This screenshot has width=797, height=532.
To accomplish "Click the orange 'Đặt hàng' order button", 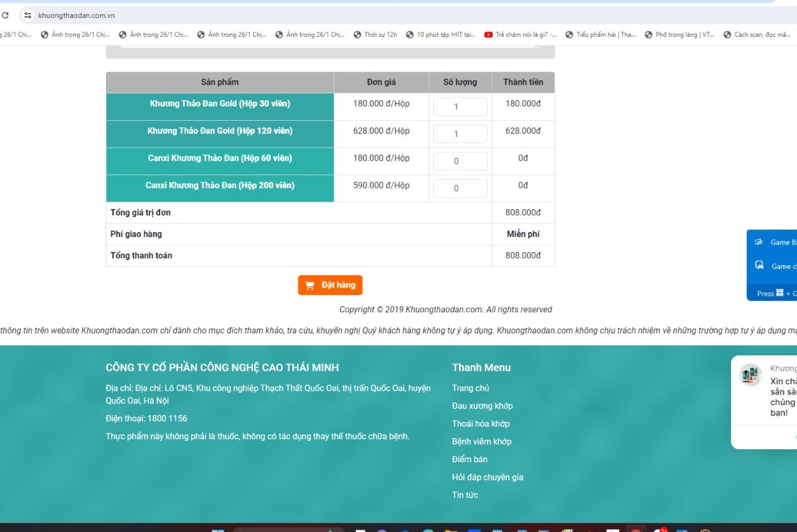I will pos(330,285).
